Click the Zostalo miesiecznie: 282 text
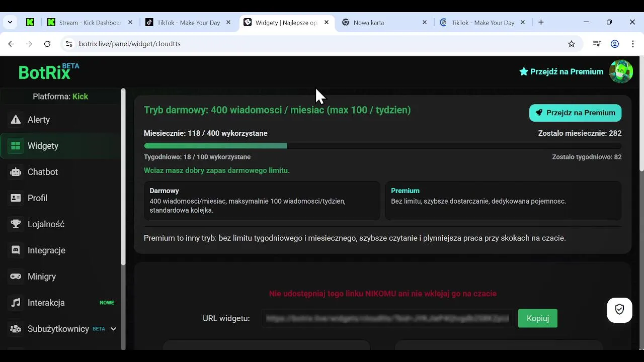The width and height of the screenshot is (644, 362). pos(580,133)
